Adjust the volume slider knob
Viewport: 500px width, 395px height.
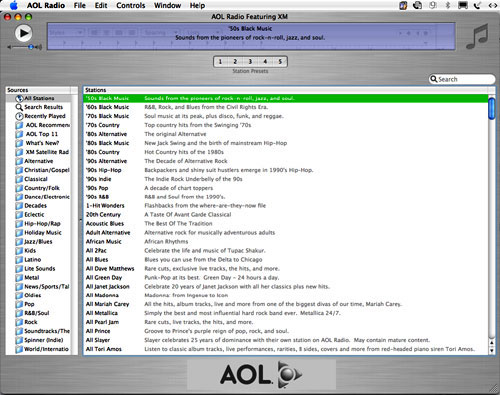[31, 47]
